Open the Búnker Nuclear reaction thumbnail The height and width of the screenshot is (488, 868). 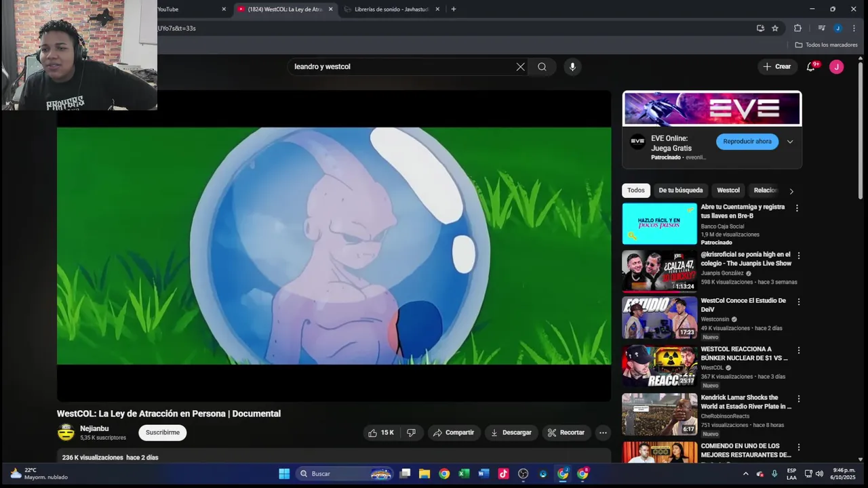pos(660,366)
